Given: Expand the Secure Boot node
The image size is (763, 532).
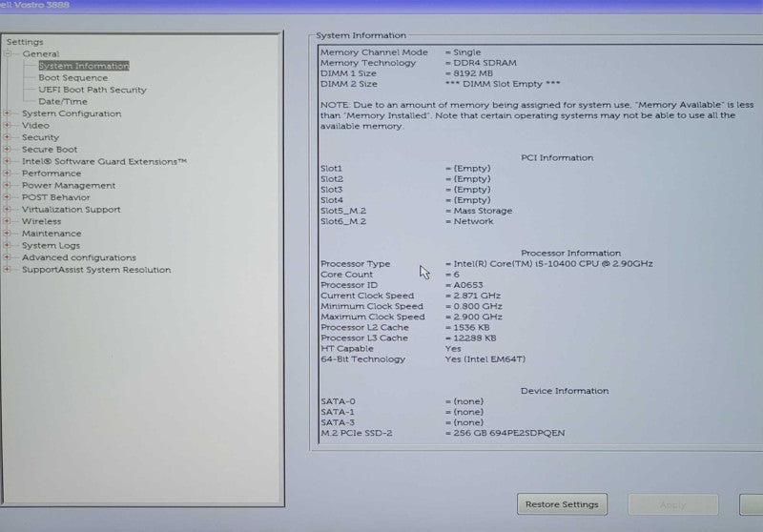Looking at the screenshot, I should coord(8,150).
